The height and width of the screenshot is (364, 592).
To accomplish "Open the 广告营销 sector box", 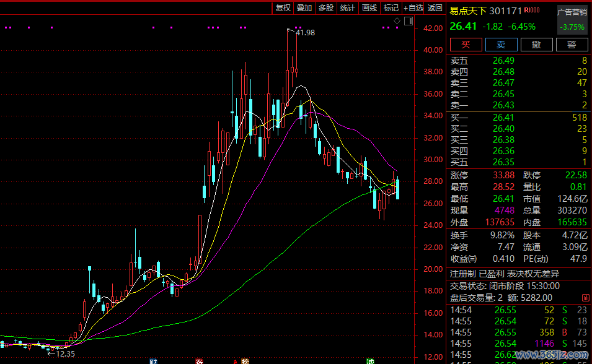I will point(572,20).
